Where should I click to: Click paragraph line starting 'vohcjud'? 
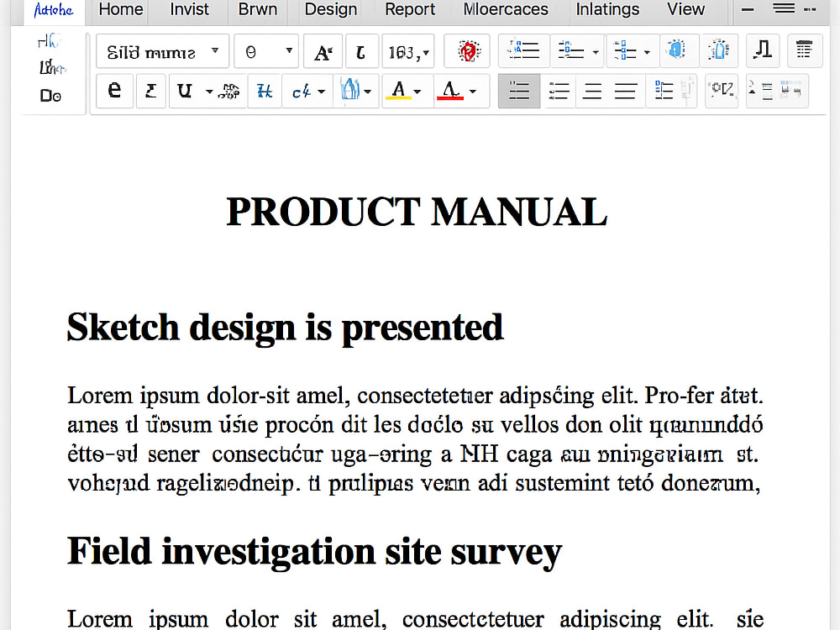pyautogui.click(x=414, y=484)
